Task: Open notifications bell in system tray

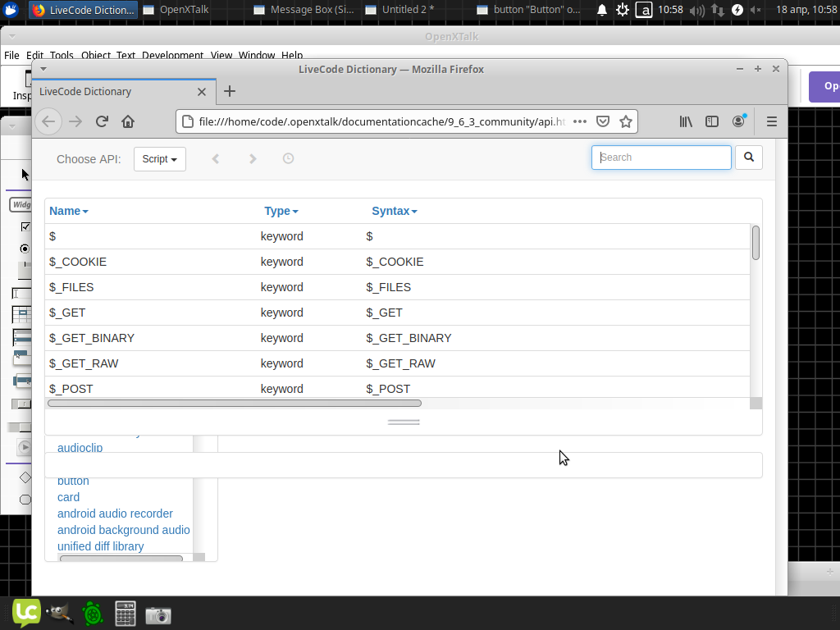Action: [602, 10]
